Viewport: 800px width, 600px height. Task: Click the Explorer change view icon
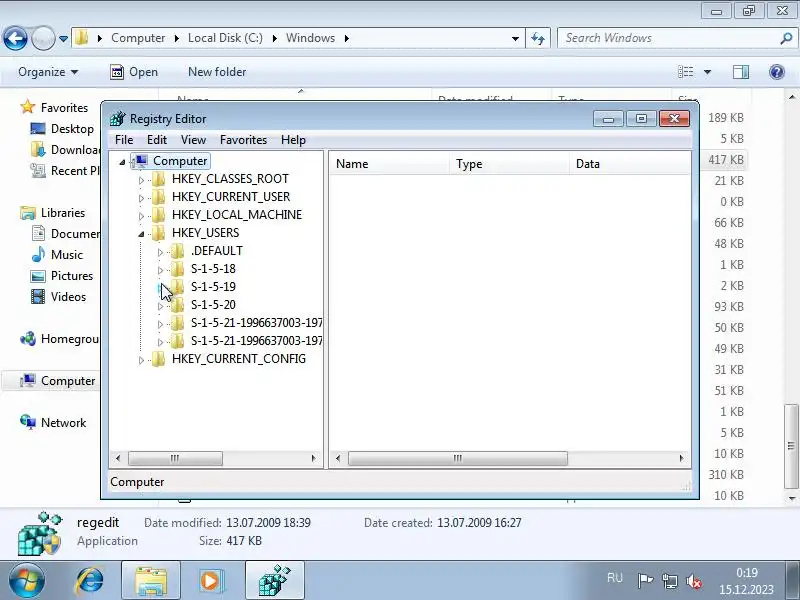[686, 72]
